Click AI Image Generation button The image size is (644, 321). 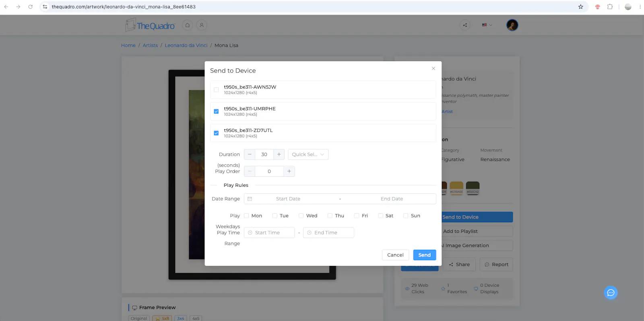pos(477,246)
